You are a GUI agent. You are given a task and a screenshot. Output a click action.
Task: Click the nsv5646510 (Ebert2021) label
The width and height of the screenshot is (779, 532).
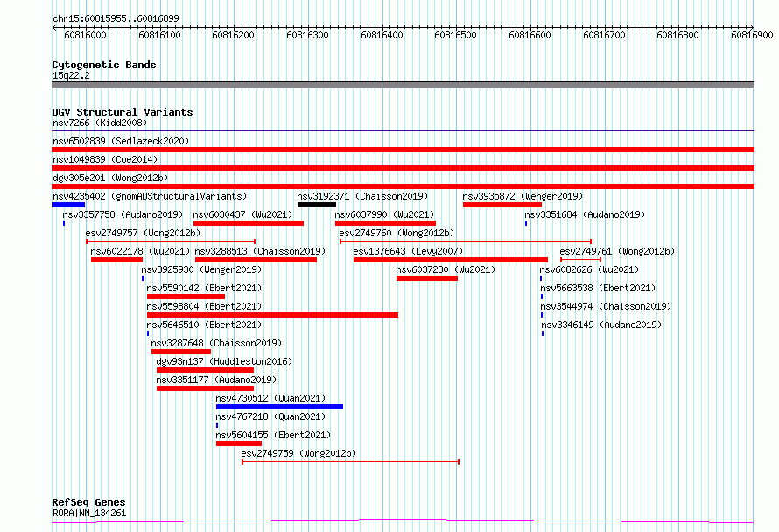(204, 325)
